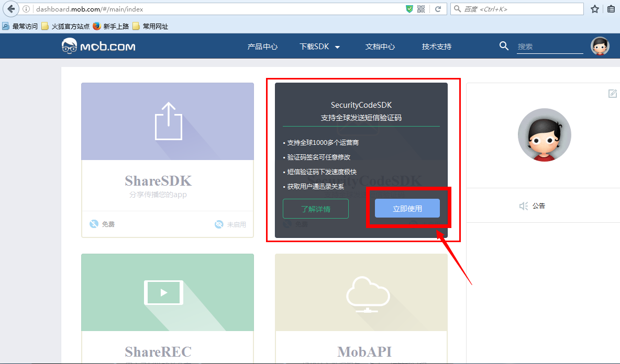Click the ShareSDK 免费 label
The height and width of the screenshot is (364, 620).
(x=108, y=224)
